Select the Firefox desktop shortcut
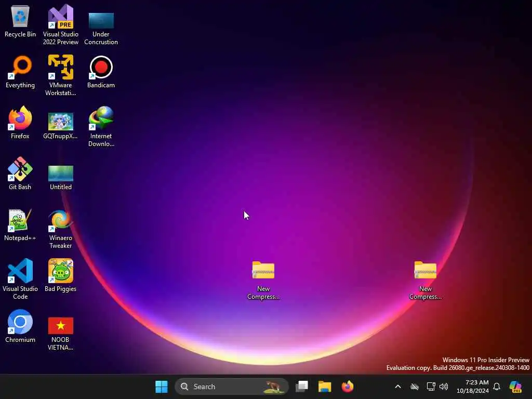 [x=20, y=123]
